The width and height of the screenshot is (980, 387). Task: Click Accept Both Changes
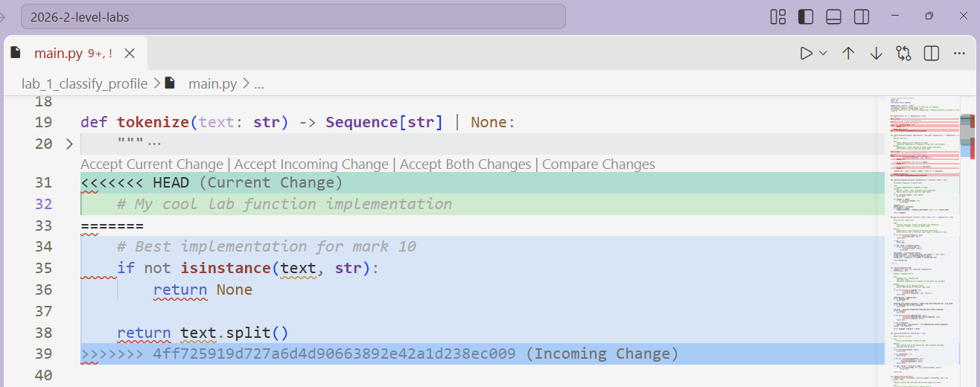coord(465,164)
